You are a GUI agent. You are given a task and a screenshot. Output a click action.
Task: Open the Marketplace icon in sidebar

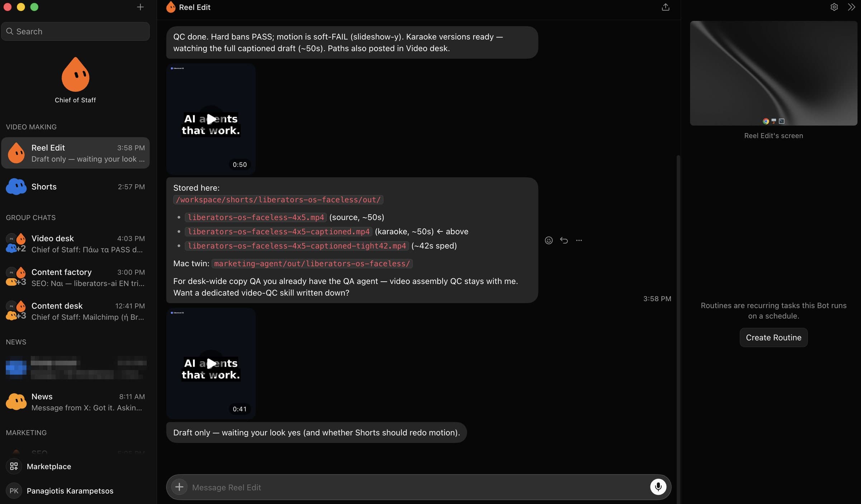tap(14, 466)
